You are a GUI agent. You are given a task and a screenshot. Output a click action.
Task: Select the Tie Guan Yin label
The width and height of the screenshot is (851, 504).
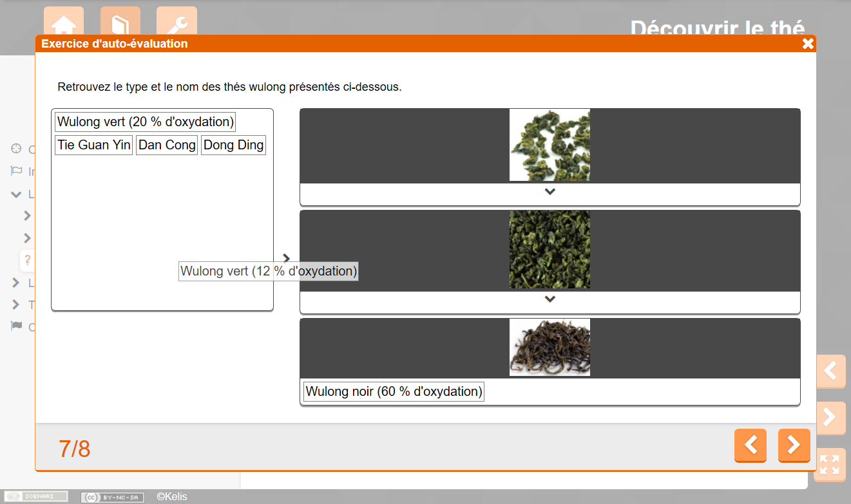[x=94, y=145]
